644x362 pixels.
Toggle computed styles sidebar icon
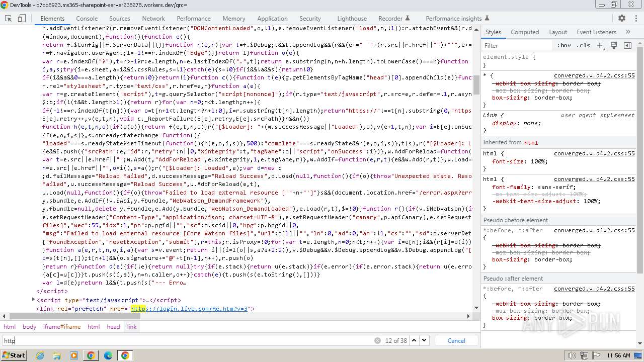(x=627, y=45)
